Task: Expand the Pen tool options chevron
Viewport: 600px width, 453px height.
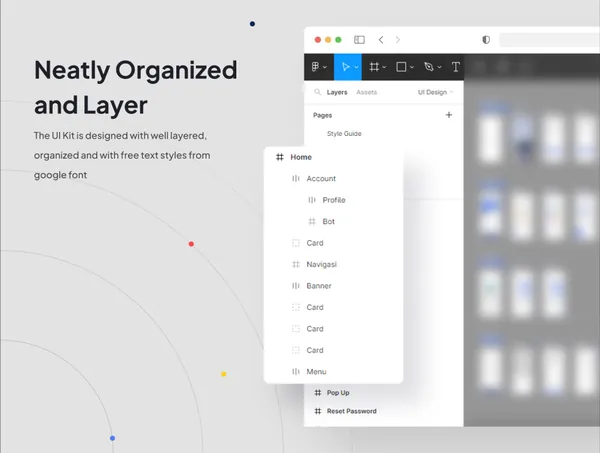Action: [x=439, y=68]
